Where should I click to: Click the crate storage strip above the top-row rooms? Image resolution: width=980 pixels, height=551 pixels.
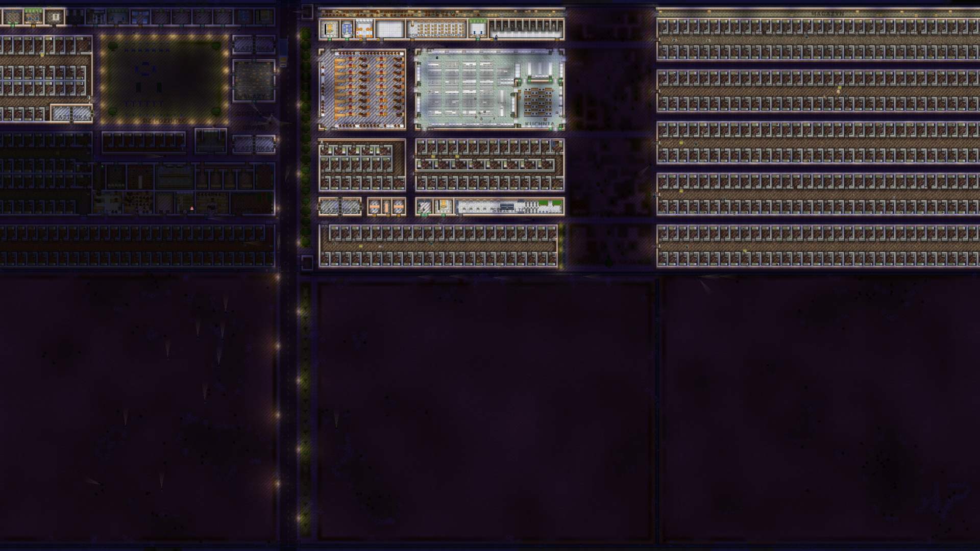coord(442,13)
